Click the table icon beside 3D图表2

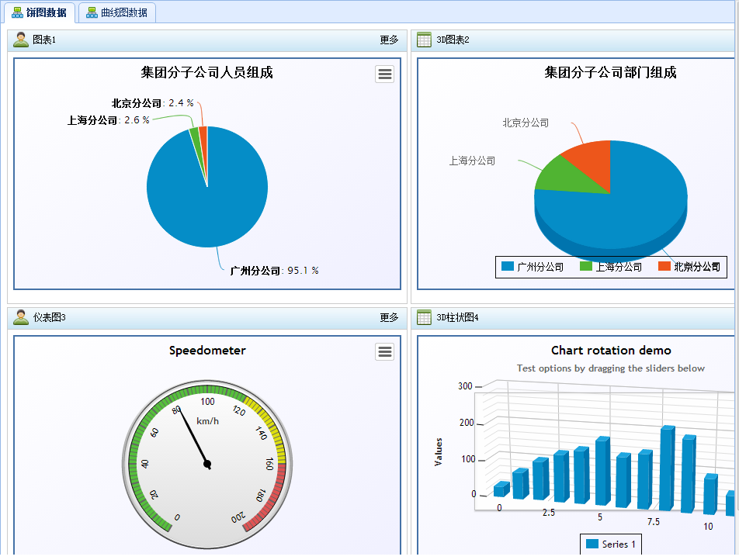click(424, 40)
